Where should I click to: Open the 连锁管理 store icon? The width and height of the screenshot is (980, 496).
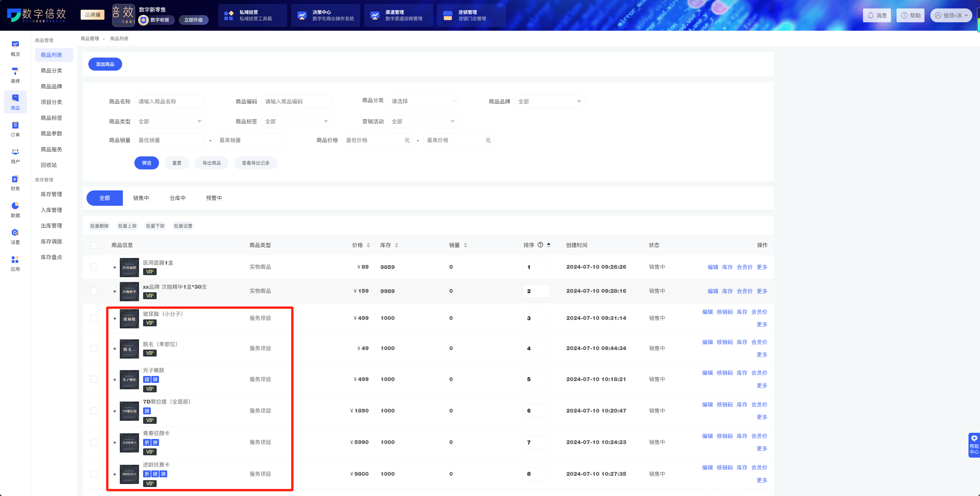pyautogui.click(x=448, y=16)
